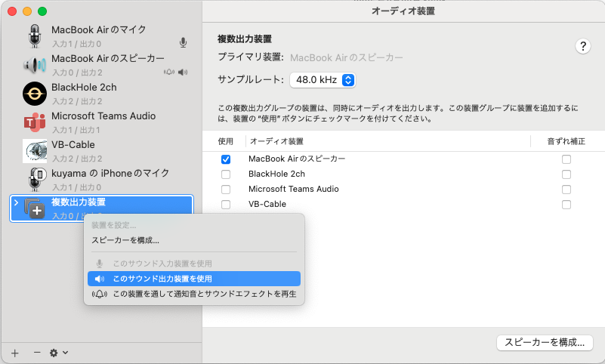Click the 複数出力装置 heading in details pane
This screenshot has width=605, height=364.
(245, 39)
